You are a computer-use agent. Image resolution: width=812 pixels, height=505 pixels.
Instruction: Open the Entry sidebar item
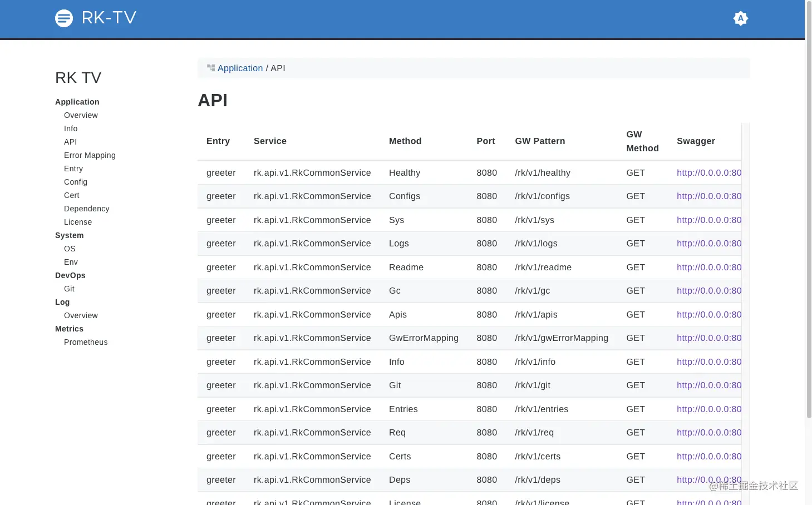click(73, 169)
